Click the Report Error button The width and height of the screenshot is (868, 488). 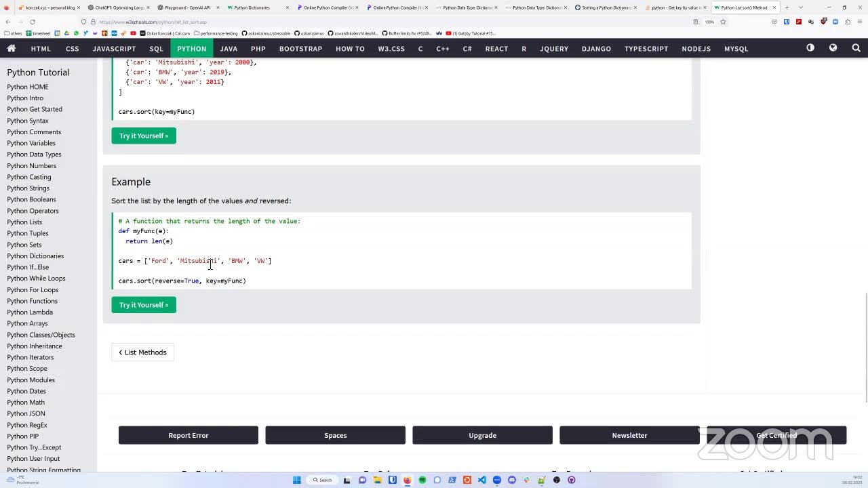click(x=189, y=435)
